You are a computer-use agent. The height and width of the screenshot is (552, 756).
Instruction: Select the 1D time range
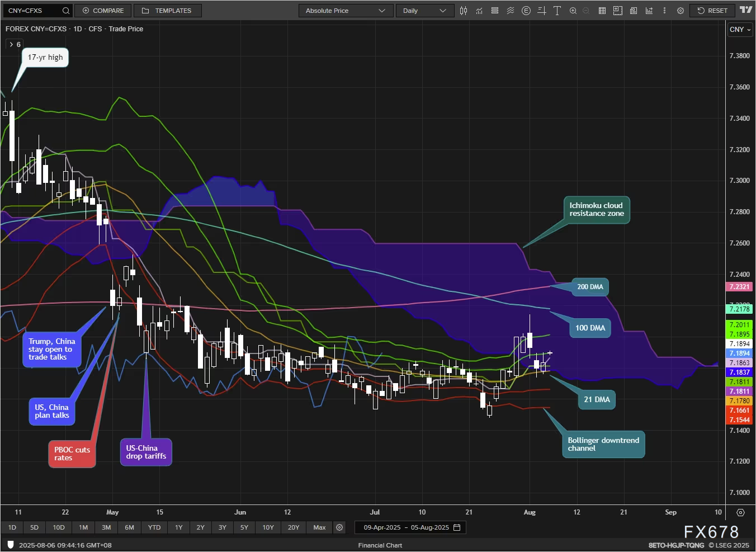12,527
